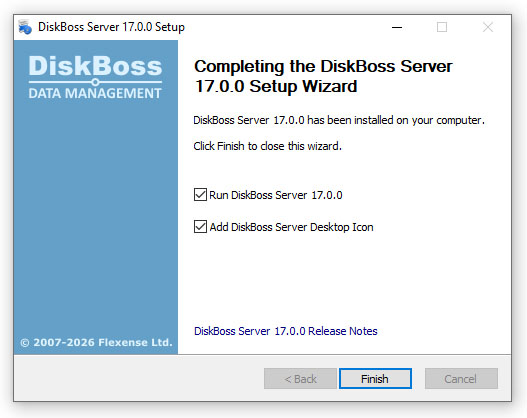Click '© 2007-2026 Flexense Ltd.' copyright text
527x418 pixels.
pos(96,342)
